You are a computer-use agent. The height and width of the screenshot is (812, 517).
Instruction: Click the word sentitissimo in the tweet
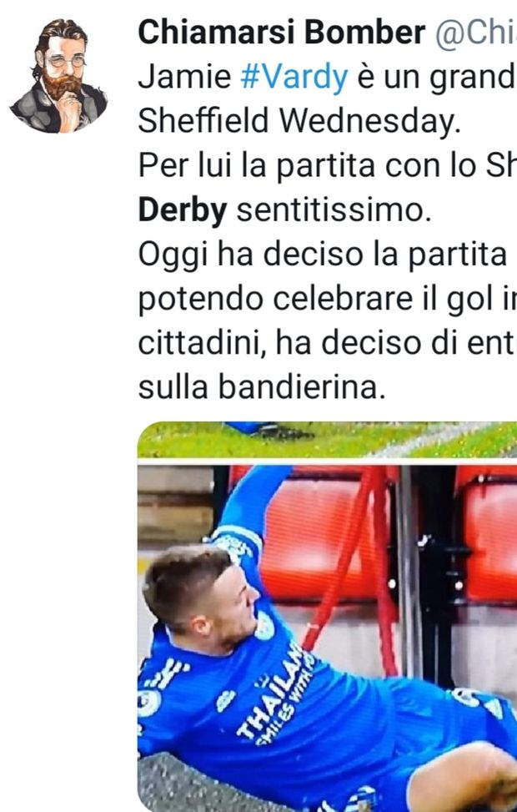[x=334, y=210]
